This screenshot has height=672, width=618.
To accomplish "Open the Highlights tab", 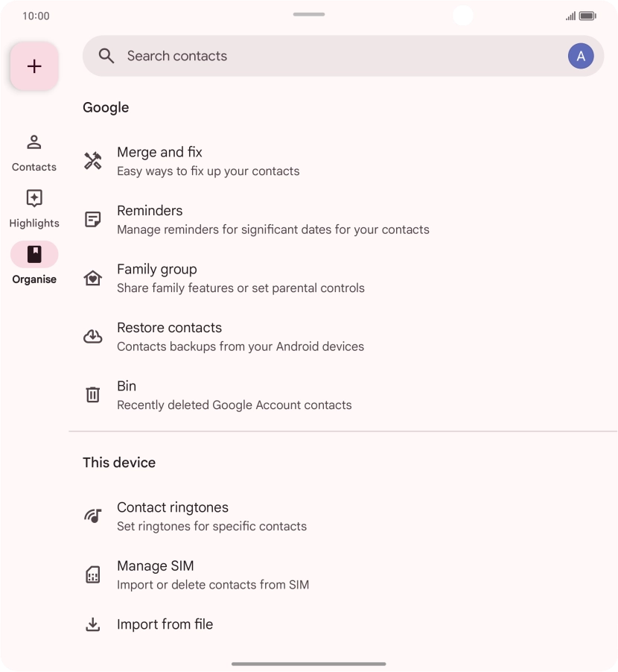I will [x=34, y=208].
